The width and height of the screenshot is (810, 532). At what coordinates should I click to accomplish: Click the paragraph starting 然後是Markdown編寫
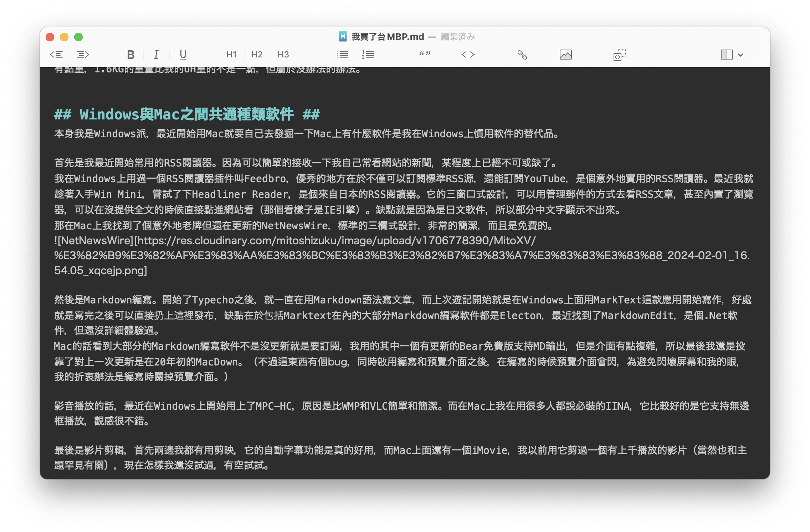[x=403, y=315]
